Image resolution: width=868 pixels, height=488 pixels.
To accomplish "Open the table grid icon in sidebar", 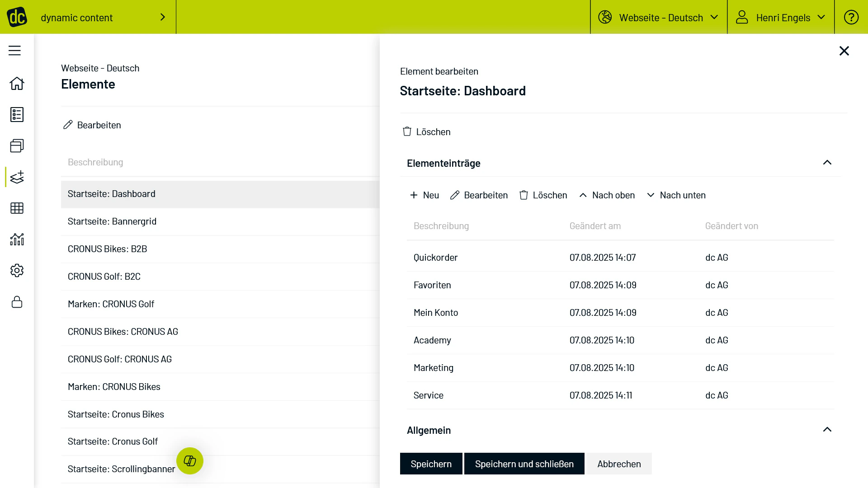I will click(17, 208).
